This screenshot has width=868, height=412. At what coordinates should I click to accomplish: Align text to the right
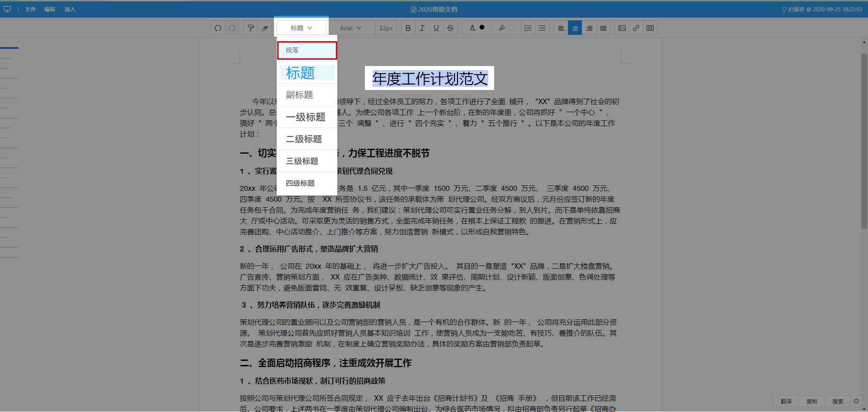[x=589, y=28]
